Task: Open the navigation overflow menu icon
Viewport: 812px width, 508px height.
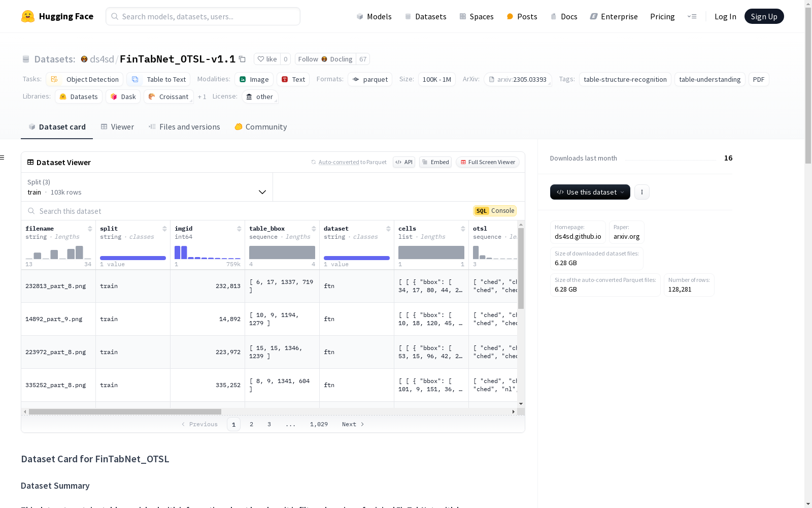Action: pos(692,16)
